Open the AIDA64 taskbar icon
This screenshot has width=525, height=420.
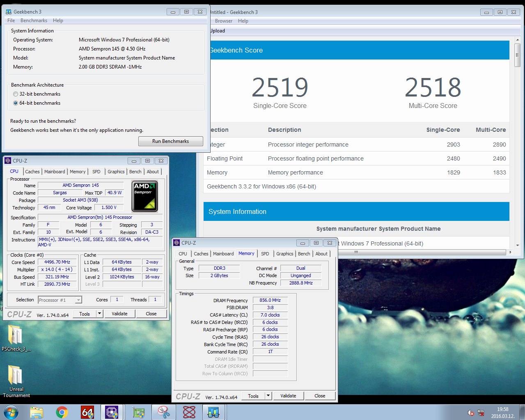click(87, 412)
